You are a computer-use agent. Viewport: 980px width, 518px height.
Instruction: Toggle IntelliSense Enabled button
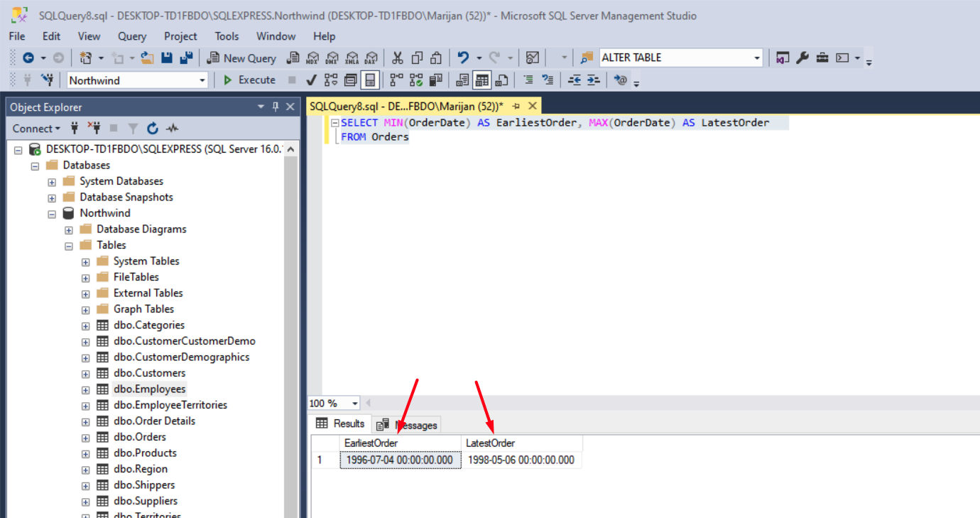(370, 80)
